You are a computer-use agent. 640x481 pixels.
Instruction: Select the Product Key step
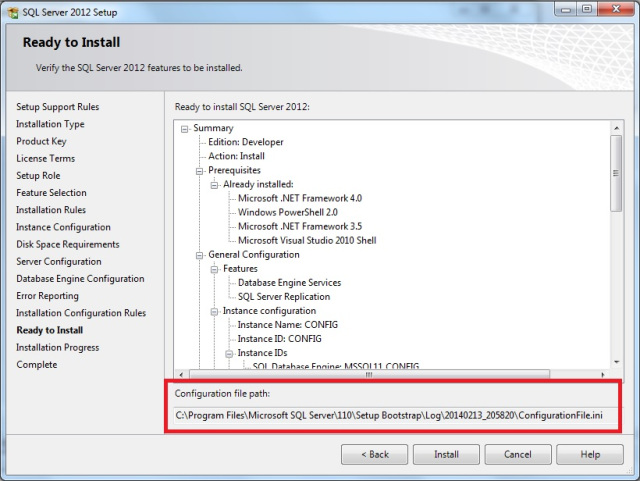point(41,141)
